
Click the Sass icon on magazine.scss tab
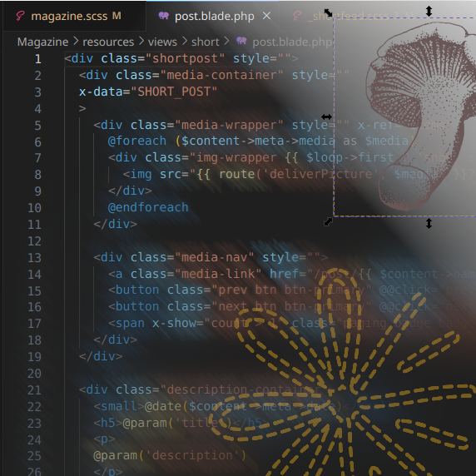pos(20,16)
